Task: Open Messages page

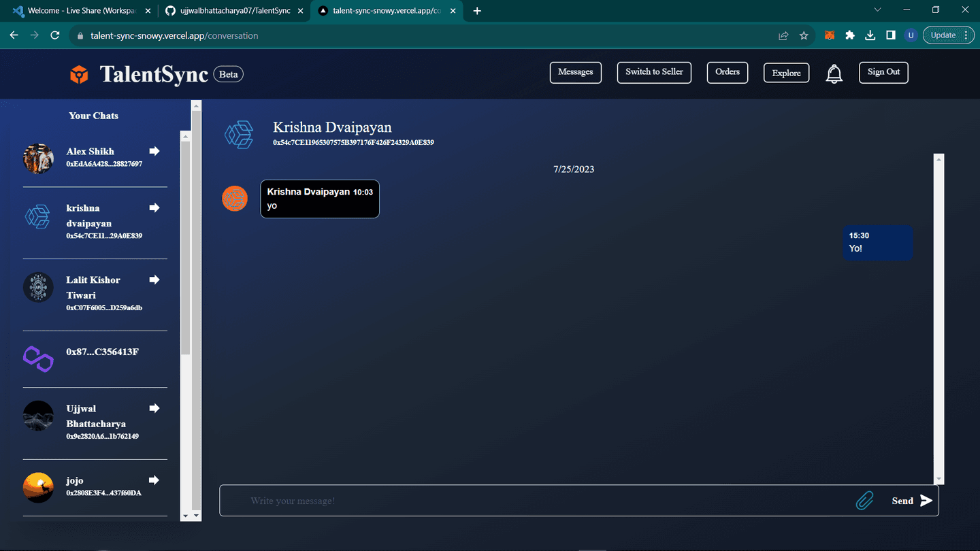Action: click(x=576, y=73)
